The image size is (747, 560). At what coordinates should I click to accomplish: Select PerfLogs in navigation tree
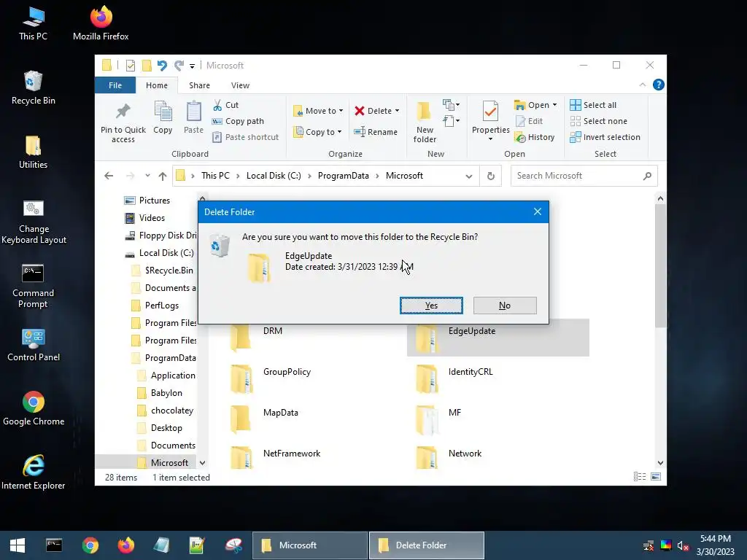[x=161, y=306]
